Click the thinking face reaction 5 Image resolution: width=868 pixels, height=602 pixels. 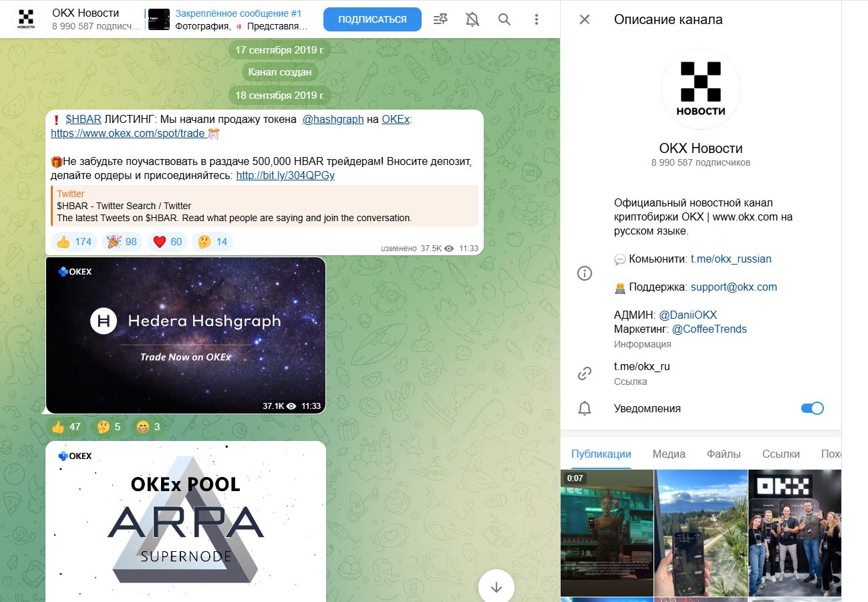point(109,426)
